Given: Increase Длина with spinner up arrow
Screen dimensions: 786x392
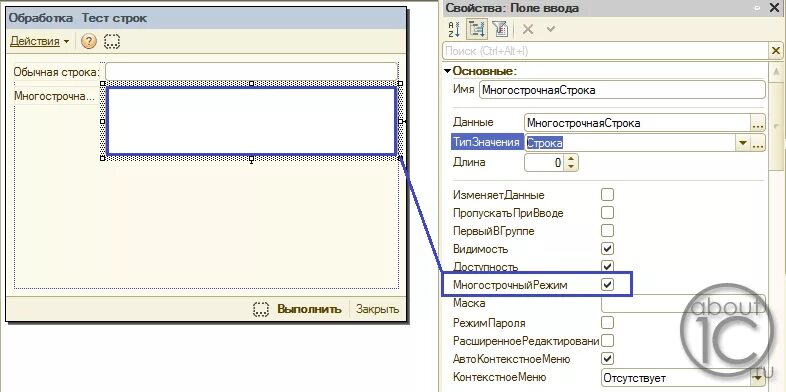Looking at the screenshot, I should tap(571, 158).
